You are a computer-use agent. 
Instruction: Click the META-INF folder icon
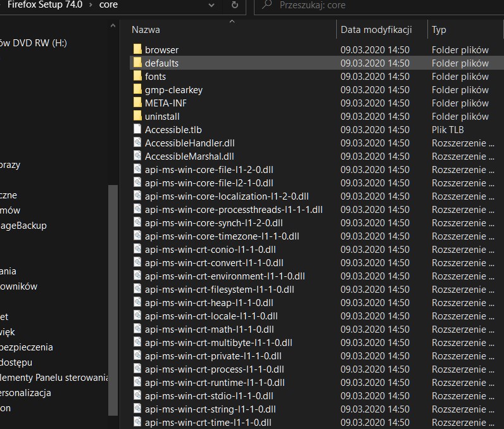pyautogui.click(x=137, y=102)
